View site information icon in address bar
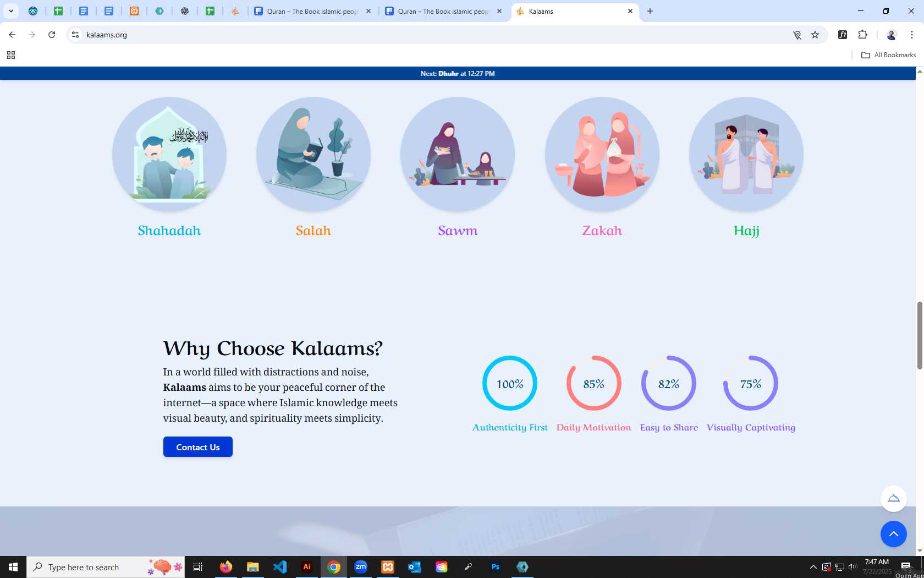The height and width of the screenshot is (578, 924). coord(75,35)
